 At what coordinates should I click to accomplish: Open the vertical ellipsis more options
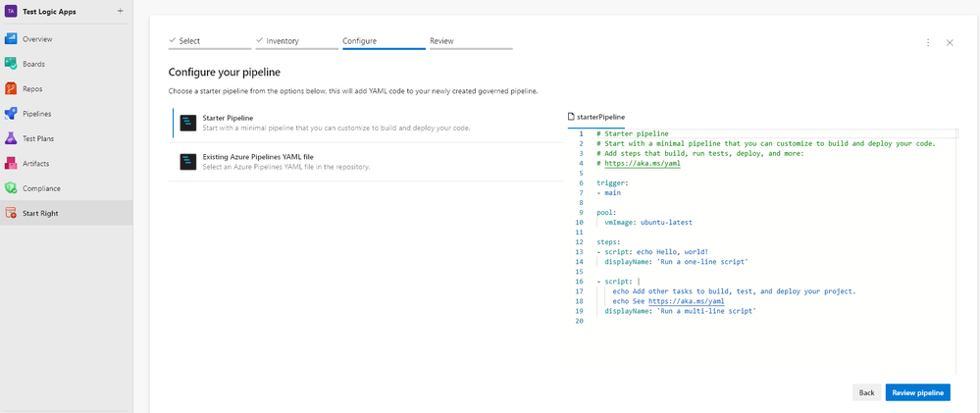click(928, 42)
